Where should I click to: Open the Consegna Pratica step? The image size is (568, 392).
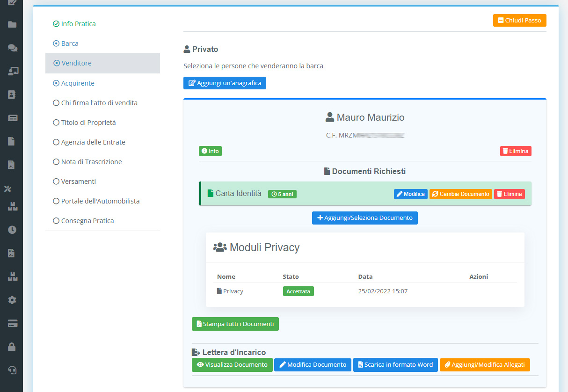(84, 220)
